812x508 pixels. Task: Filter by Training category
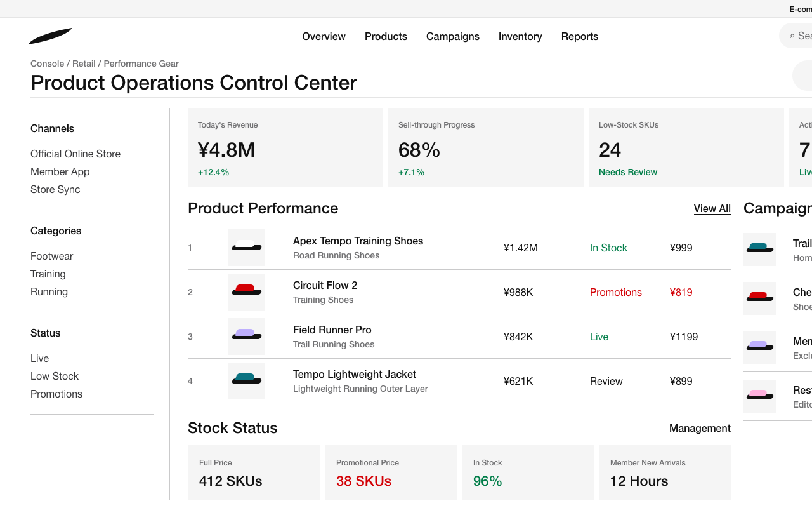pyautogui.click(x=48, y=274)
